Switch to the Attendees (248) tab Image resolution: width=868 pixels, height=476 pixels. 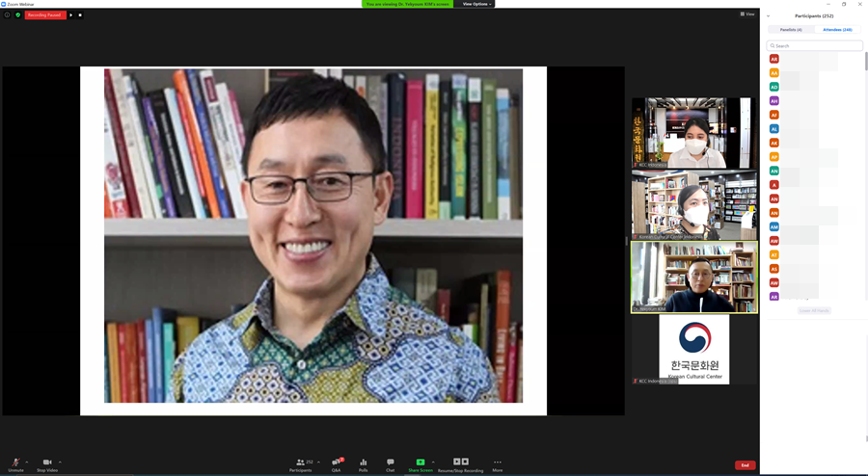point(837,30)
